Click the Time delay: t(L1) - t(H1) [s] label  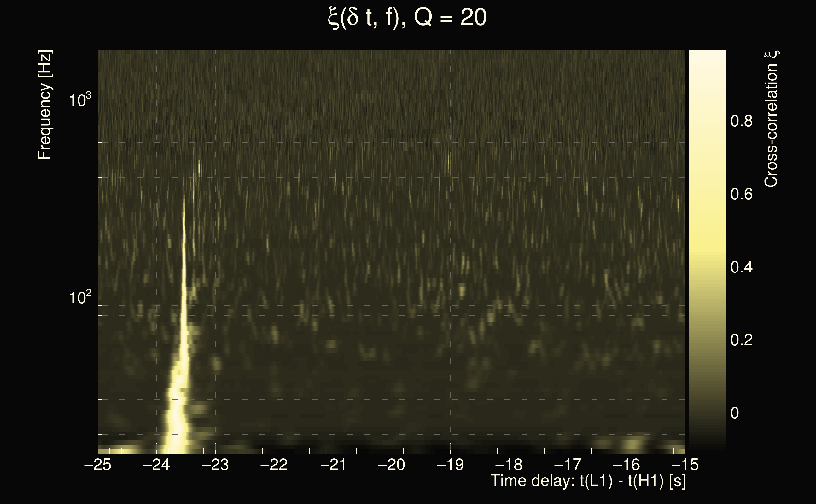588,481
